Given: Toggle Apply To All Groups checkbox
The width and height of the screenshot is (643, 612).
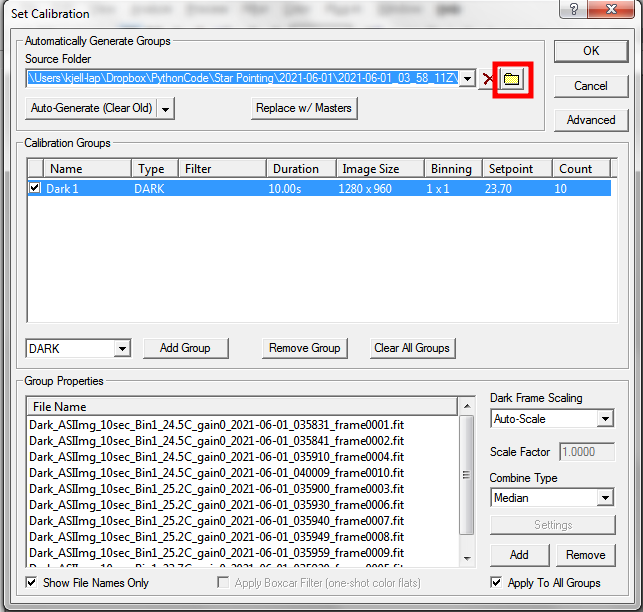Looking at the screenshot, I should [496, 582].
